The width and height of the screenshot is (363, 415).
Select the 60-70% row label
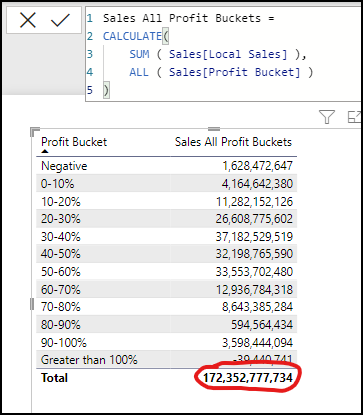point(61,289)
